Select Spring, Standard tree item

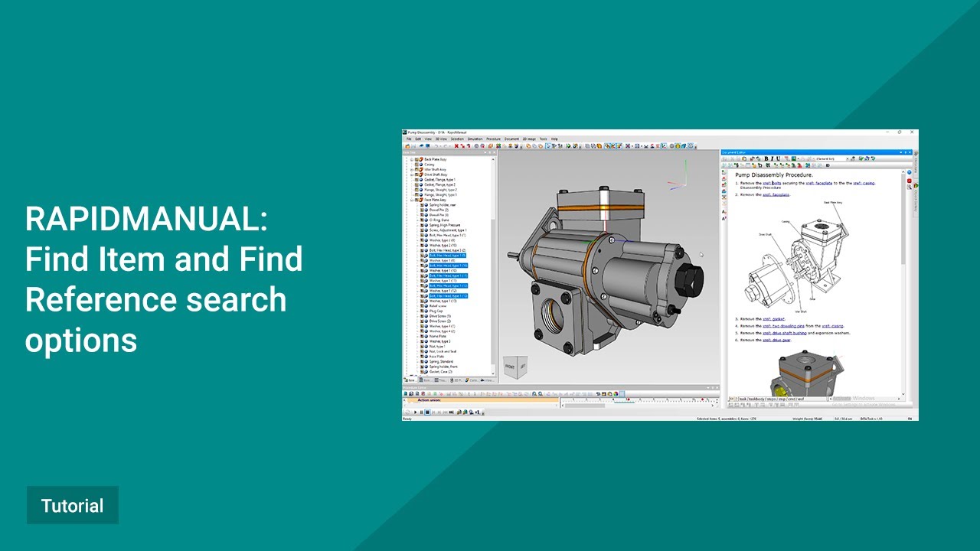[442, 361]
